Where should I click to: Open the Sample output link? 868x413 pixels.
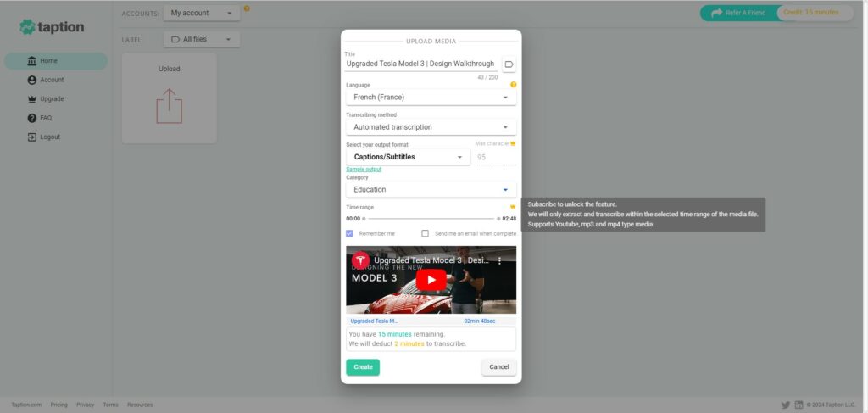(364, 170)
